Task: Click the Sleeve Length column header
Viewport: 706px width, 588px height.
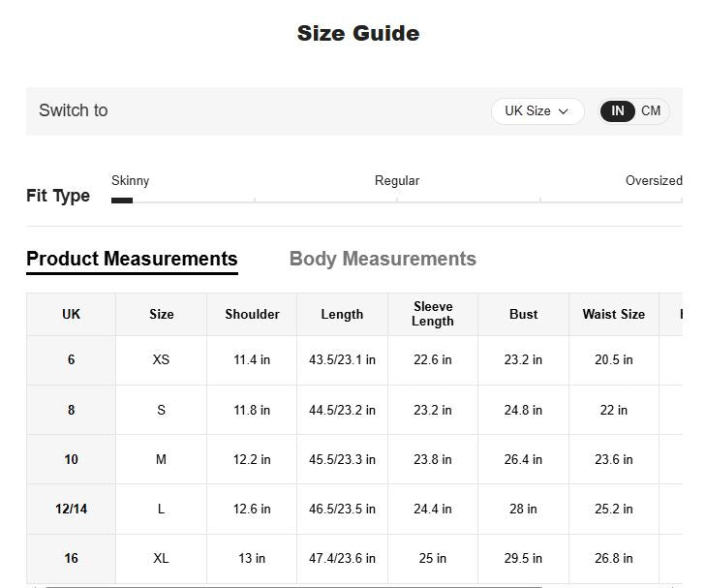Action: pos(433,314)
